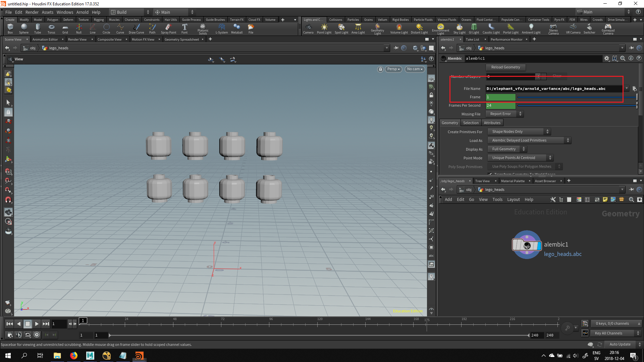Open File Explorer from the taskbar

tap(57, 355)
